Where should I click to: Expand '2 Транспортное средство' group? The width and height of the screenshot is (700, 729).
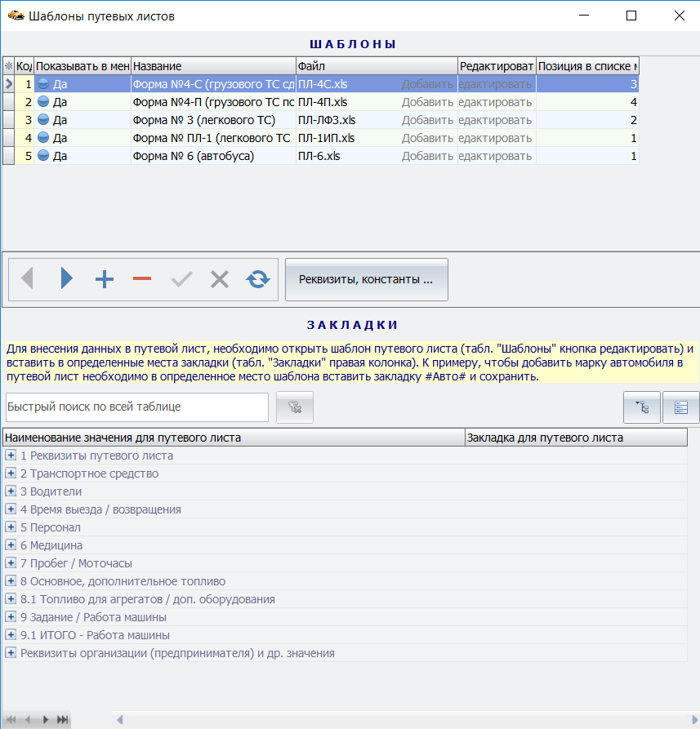pyautogui.click(x=11, y=473)
